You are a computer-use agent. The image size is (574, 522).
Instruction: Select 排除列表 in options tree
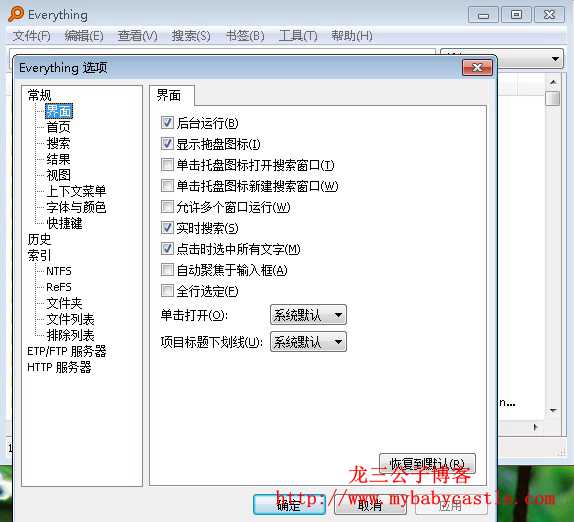point(70,335)
